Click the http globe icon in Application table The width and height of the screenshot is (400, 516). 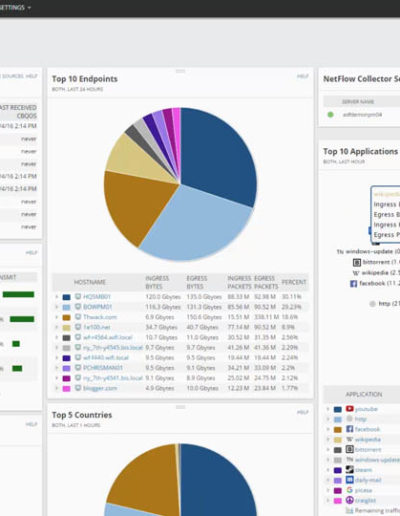[x=349, y=419]
